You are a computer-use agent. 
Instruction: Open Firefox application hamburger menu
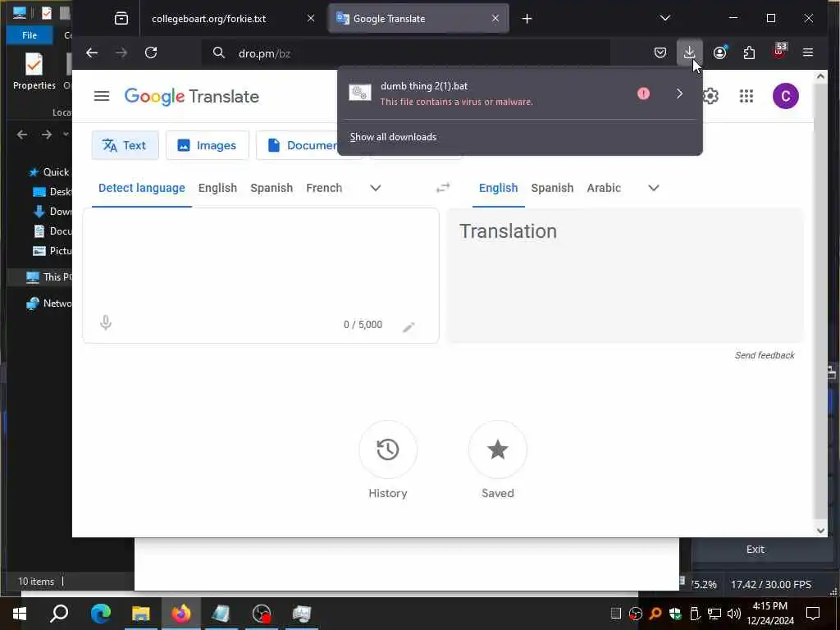coord(808,52)
